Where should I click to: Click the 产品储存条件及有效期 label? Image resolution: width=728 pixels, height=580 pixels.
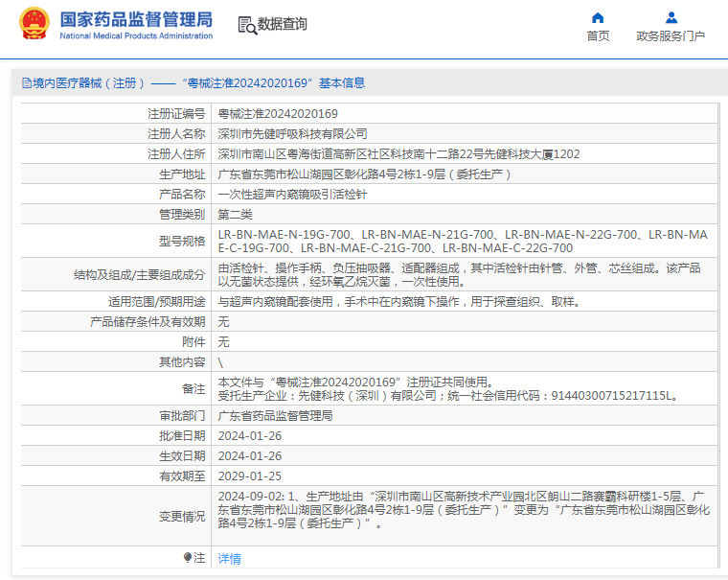tap(148, 321)
